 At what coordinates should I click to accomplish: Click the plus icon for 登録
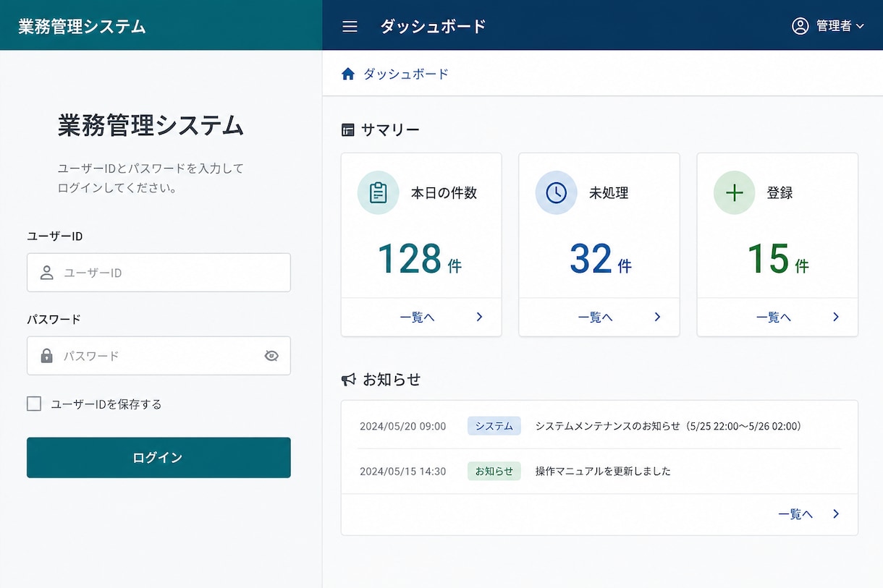tap(735, 193)
